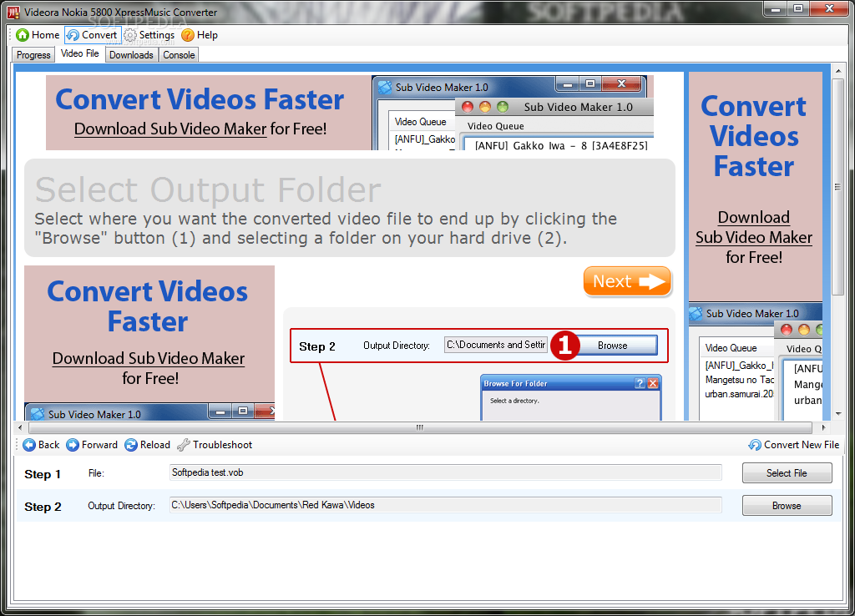855x616 pixels.
Task: Click the scroll right arrow of the horizontal scrollbar
Action: pyautogui.click(x=824, y=427)
